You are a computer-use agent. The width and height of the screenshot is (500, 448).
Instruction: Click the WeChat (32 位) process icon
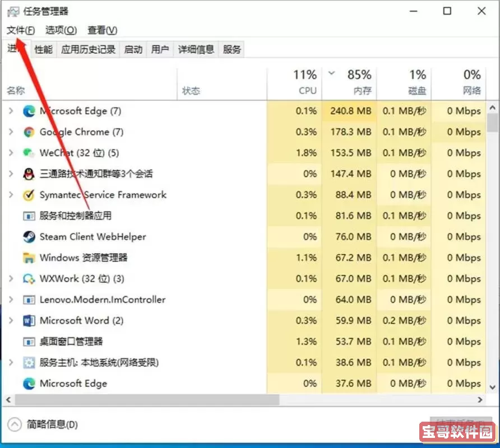(29, 153)
